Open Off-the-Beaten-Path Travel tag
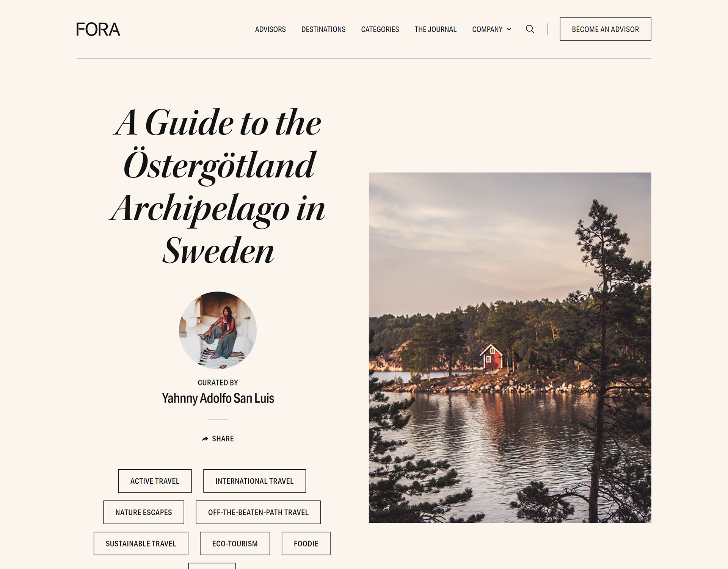 coord(258,512)
